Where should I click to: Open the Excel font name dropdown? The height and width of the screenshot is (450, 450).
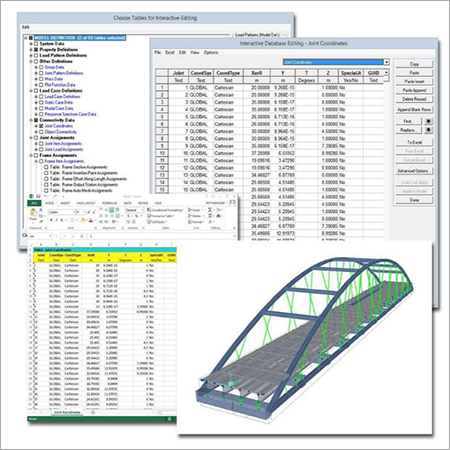coord(74,212)
